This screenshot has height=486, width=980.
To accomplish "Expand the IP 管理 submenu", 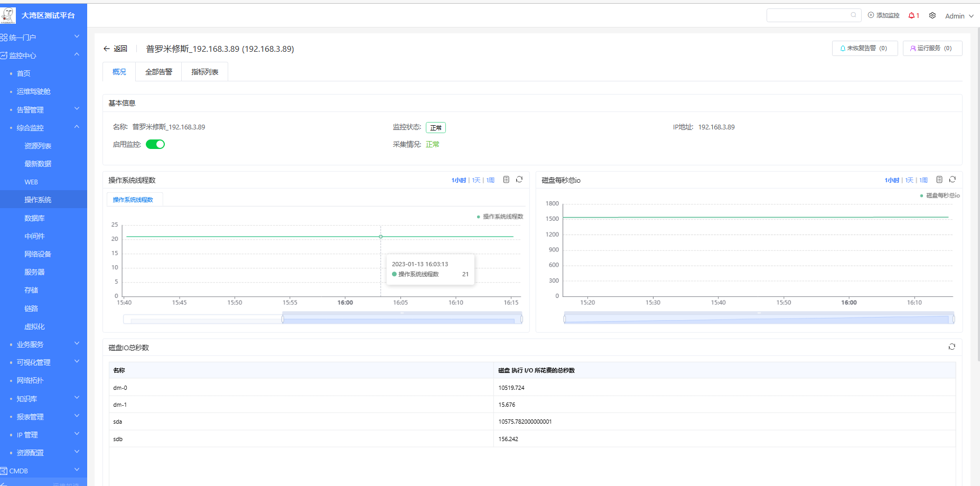I will pos(77,434).
